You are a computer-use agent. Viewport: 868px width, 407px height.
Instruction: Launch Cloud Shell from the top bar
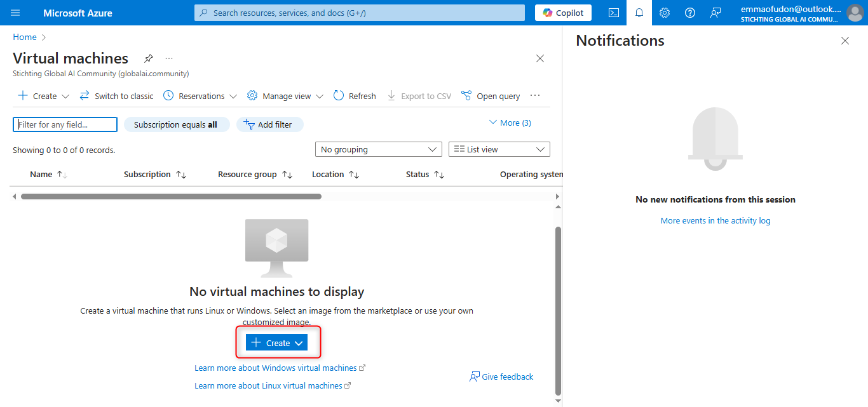pyautogui.click(x=614, y=13)
